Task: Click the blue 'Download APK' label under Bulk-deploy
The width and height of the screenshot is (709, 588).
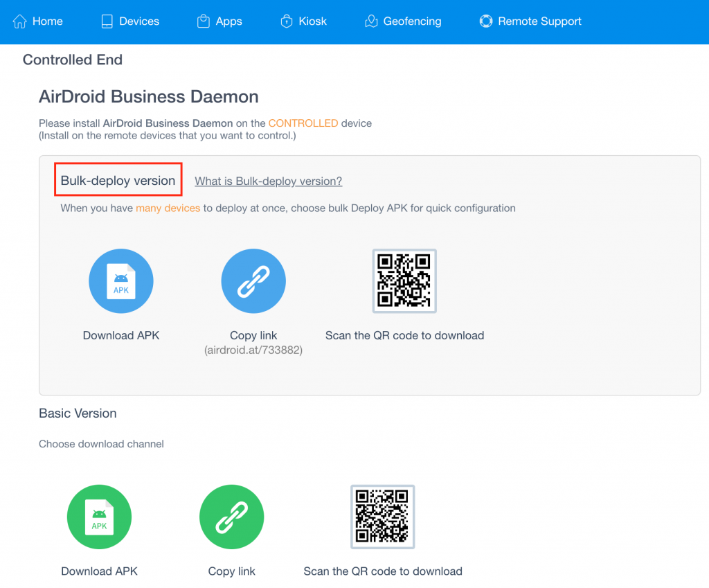Action: click(x=121, y=336)
